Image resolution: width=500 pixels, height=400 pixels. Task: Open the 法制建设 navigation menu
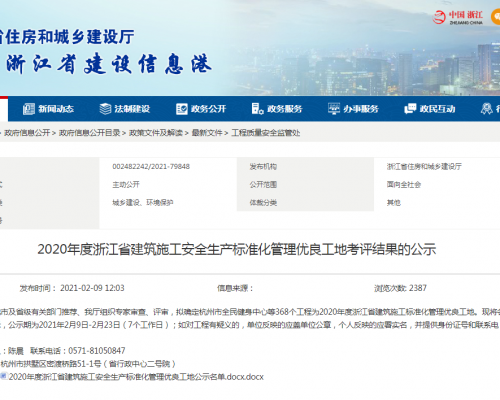click(125, 109)
